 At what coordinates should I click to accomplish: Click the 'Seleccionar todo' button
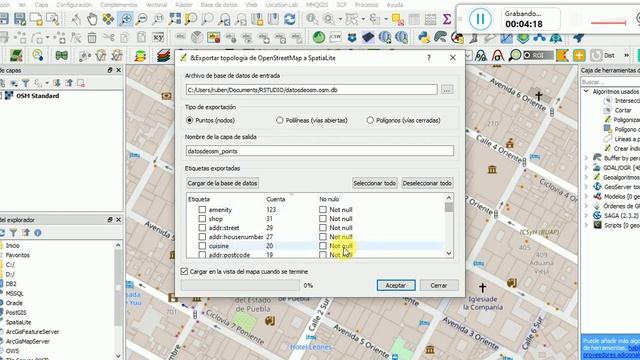[375, 183]
